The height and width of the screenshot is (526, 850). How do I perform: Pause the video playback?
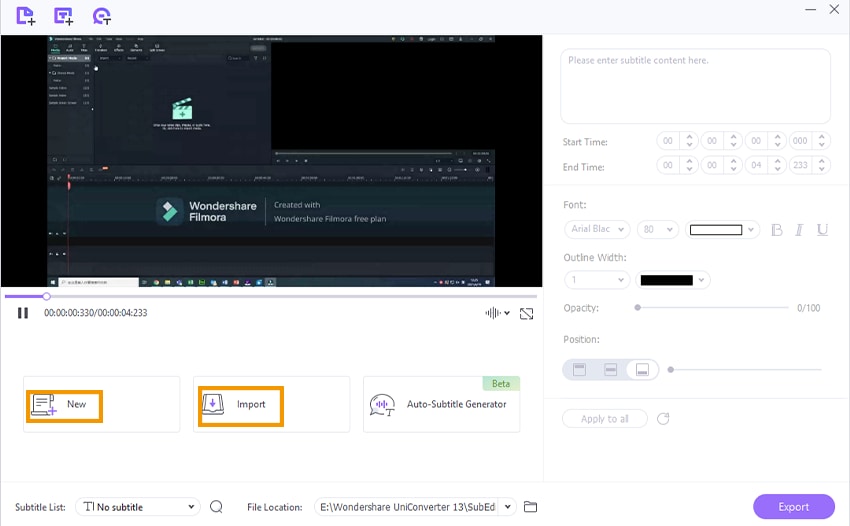(x=23, y=313)
